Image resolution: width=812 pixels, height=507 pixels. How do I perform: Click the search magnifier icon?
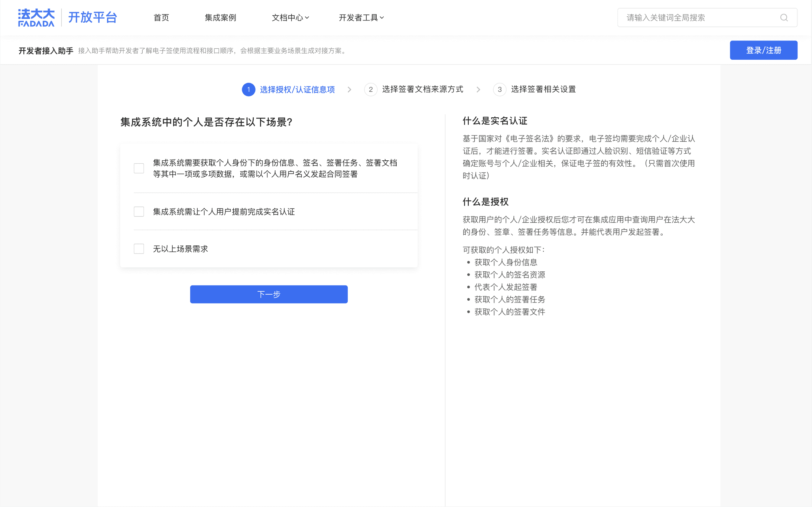point(784,17)
